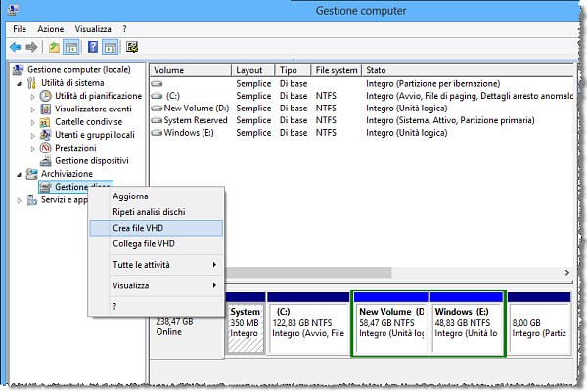
Task: Click the Gestione computer title bar icon
Action: pos(13,10)
